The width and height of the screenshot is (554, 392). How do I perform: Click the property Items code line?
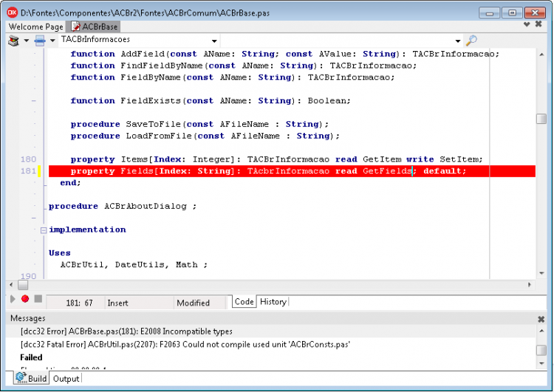[276, 159]
